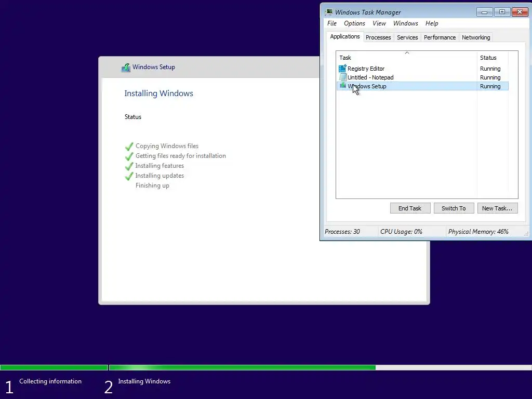Click the End Task button

click(410, 208)
